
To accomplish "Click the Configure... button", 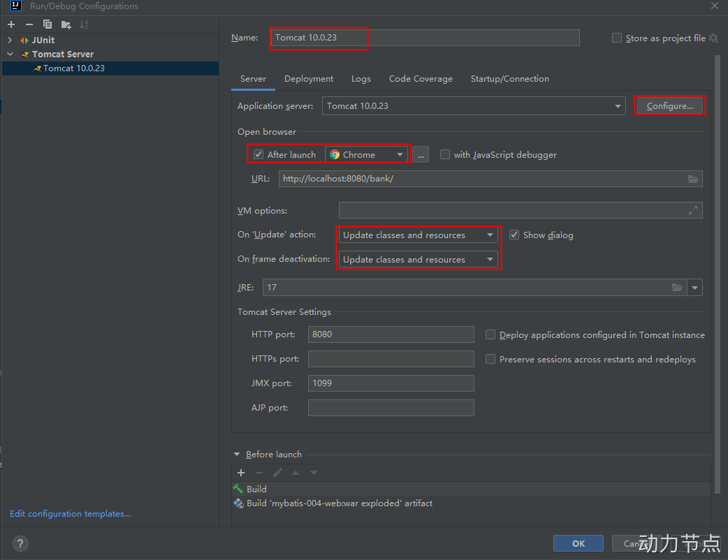I will [669, 106].
